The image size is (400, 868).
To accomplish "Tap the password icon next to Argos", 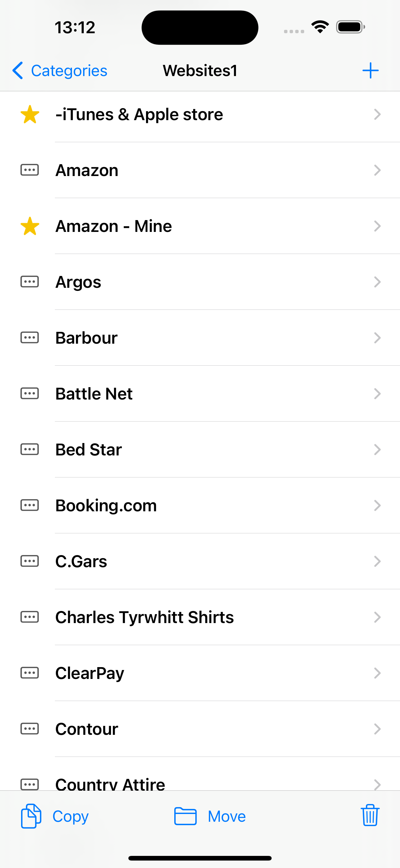I will click(x=30, y=282).
